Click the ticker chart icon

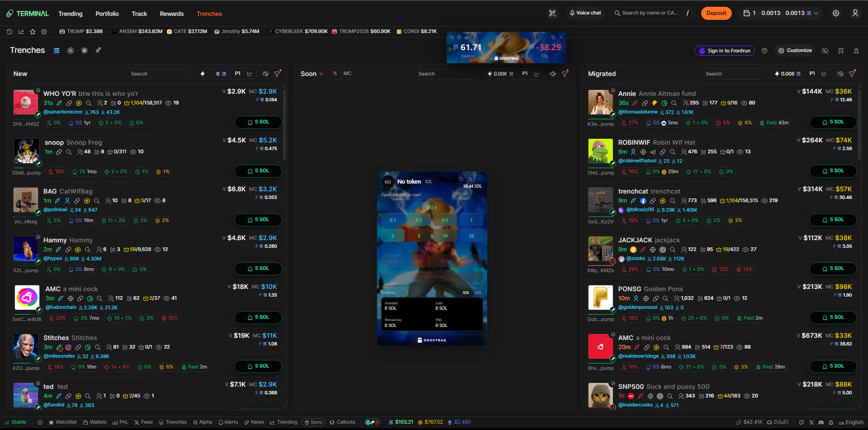21,32
